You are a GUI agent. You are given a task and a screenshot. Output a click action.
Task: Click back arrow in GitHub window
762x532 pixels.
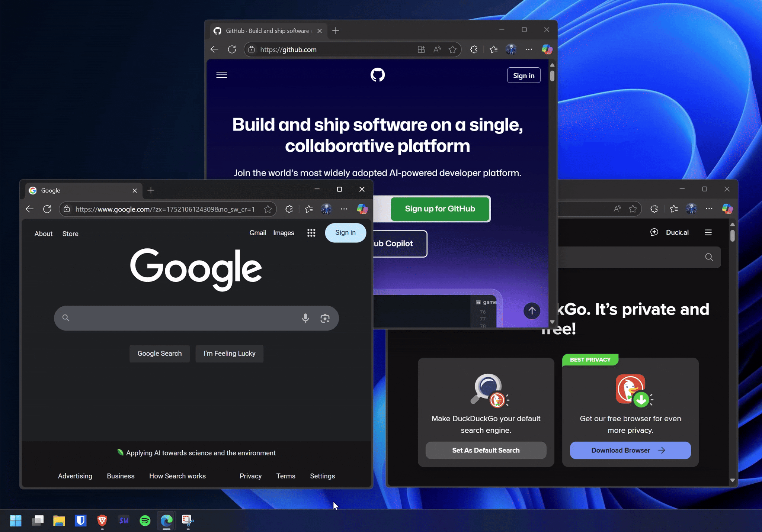(214, 49)
